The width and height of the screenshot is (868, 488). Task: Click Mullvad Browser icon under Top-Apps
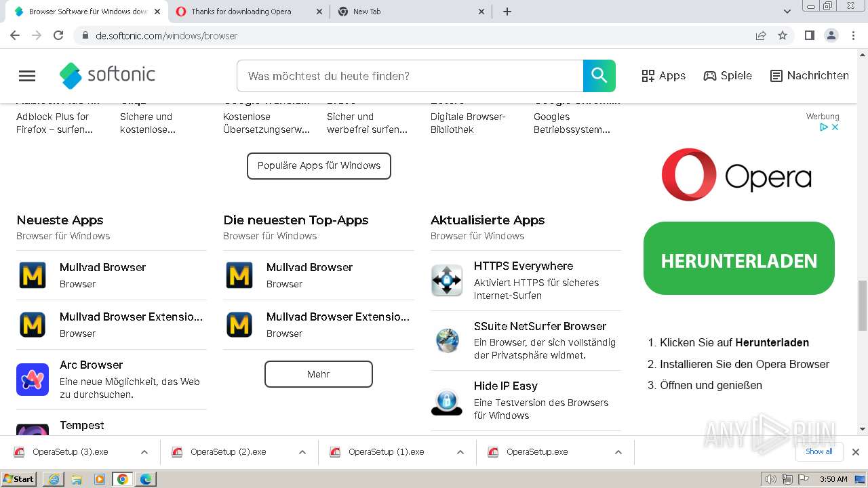(239, 275)
